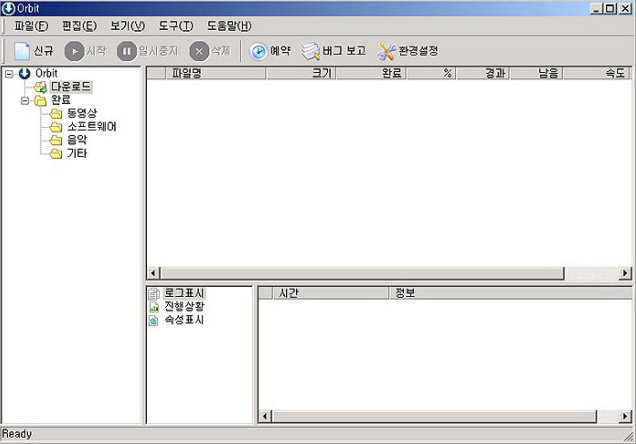Click log panel scrollbar right arrow
Screen dimensions: 636x444
(625, 416)
